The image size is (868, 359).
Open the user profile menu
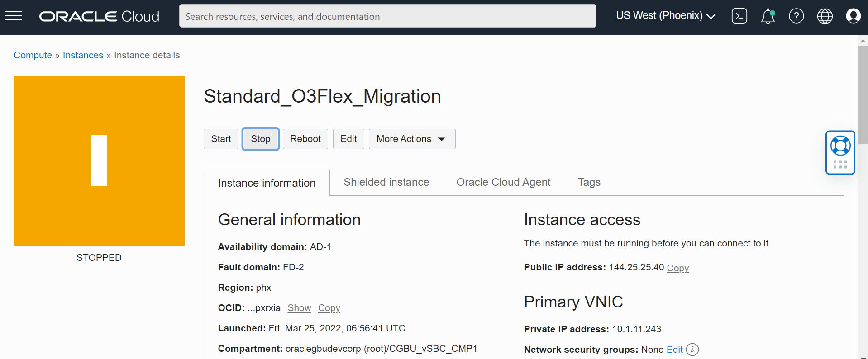(853, 16)
